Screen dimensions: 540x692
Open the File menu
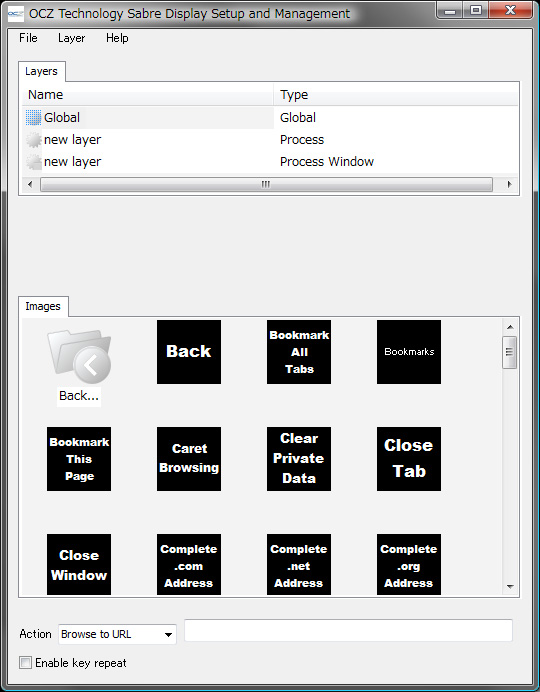(x=28, y=38)
